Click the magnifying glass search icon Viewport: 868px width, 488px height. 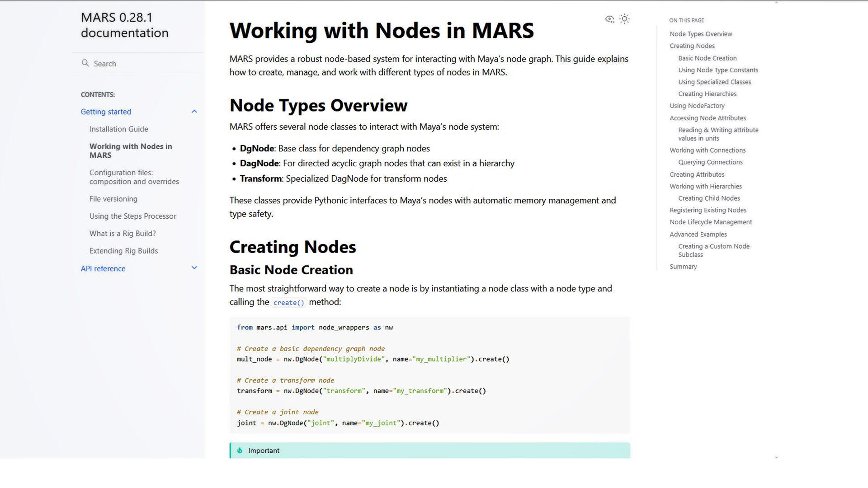pos(85,63)
